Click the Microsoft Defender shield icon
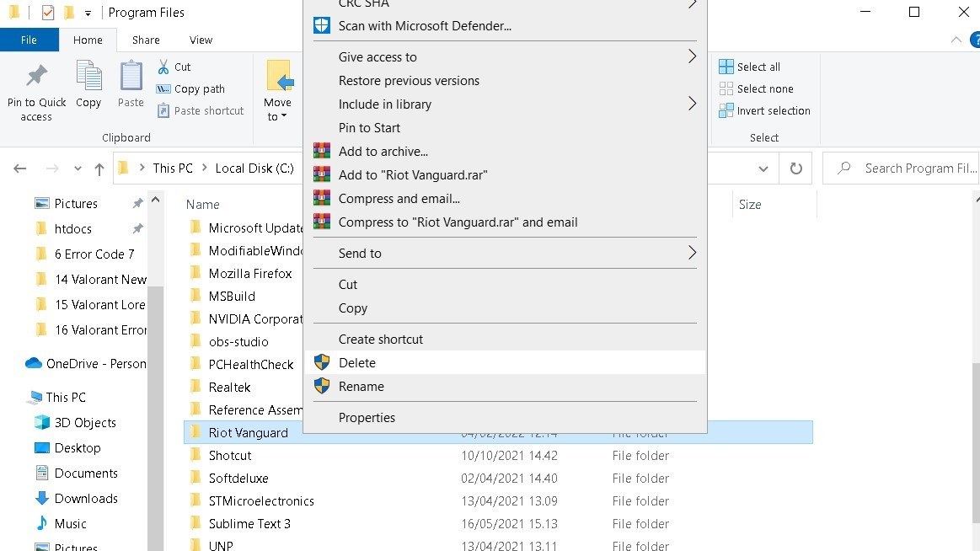The width and height of the screenshot is (980, 551). click(322, 25)
